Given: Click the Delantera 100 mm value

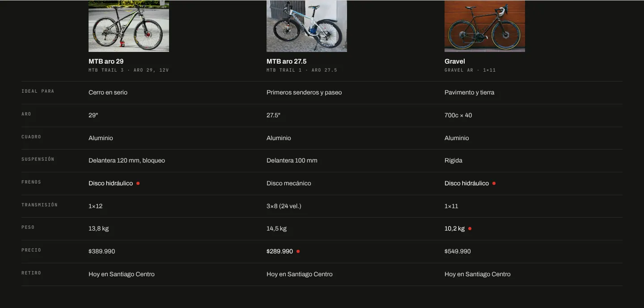Looking at the screenshot, I should 292,161.
